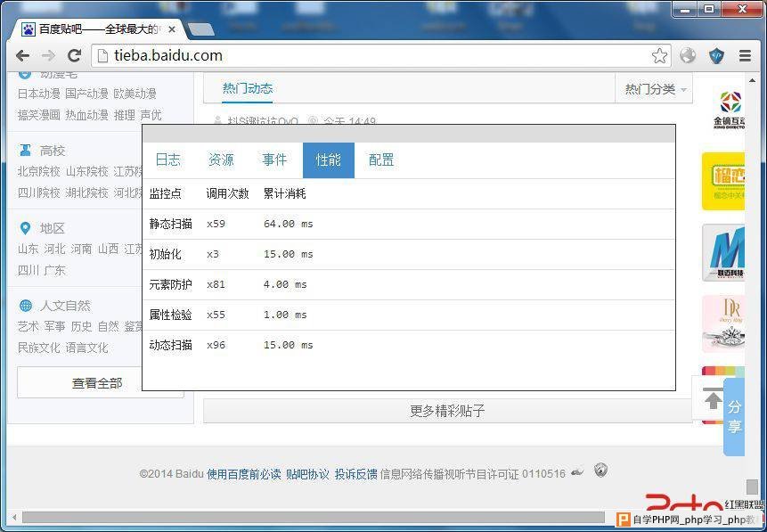
Task: Click the back-to-top arrow icon
Action: 714,399
